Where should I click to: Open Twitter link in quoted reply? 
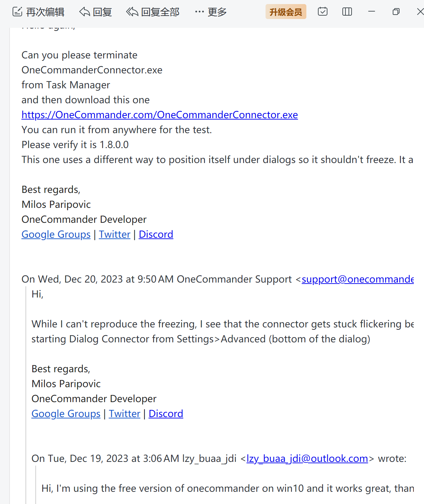tap(124, 414)
